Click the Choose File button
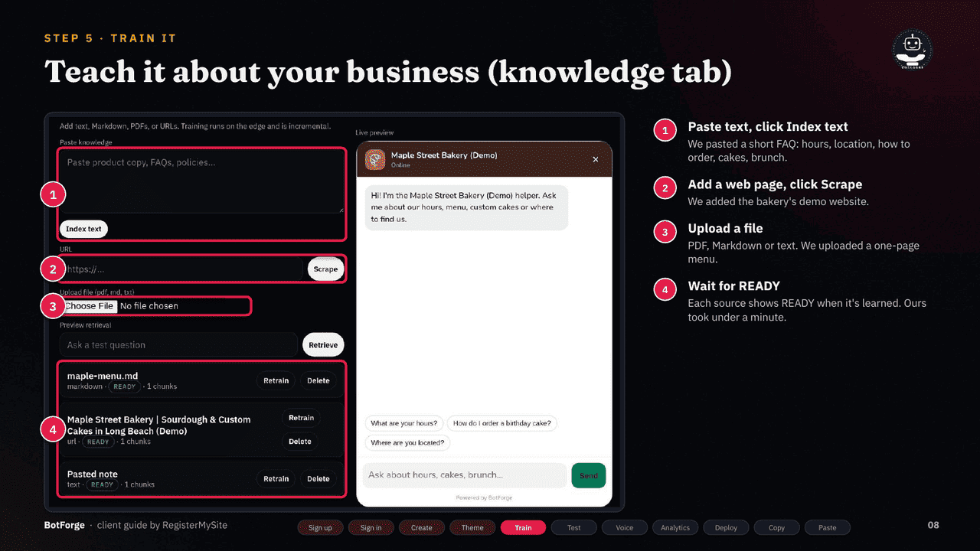The width and height of the screenshot is (980, 551). [x=90, y=306]
